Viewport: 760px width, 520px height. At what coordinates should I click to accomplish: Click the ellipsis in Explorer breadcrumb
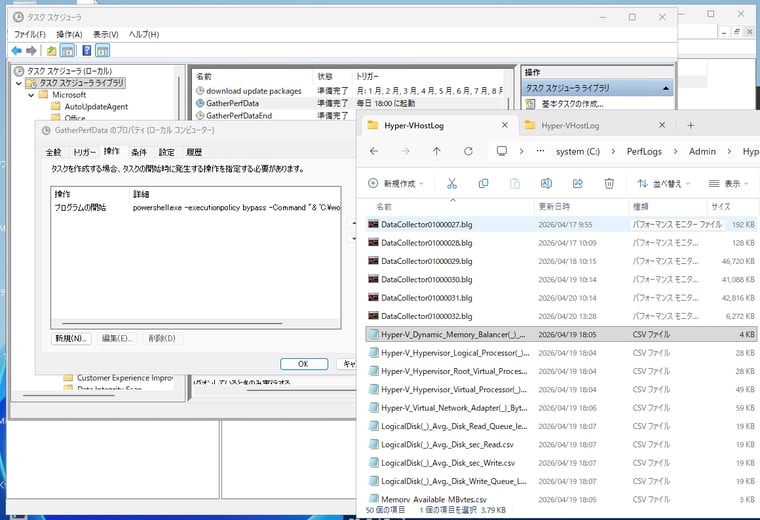point(540,151)
